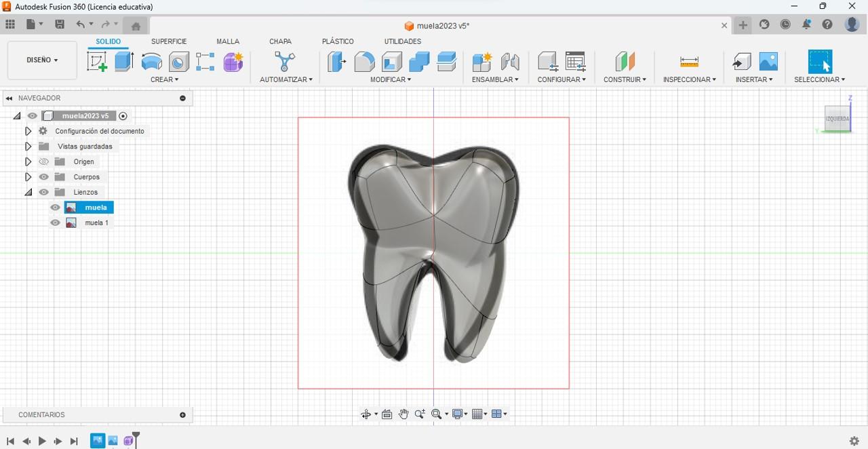
Task: Select the Shell tool
Action: tap(392, 62)
